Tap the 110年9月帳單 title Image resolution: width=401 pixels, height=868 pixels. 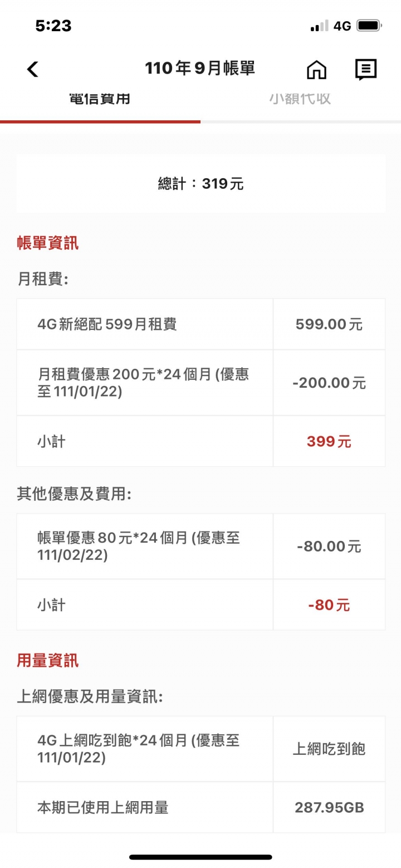200,69
